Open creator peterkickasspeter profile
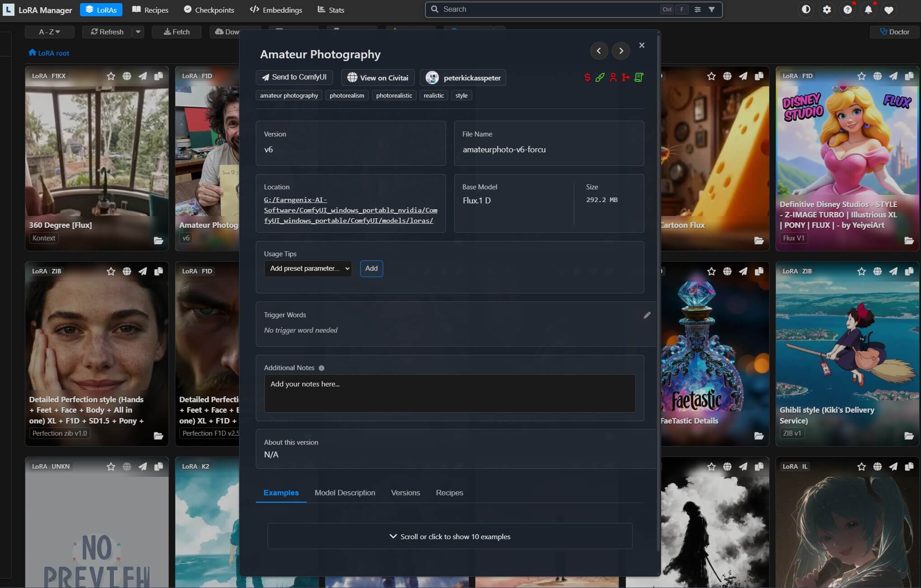 pyautogui.click(x=463, y=78)
